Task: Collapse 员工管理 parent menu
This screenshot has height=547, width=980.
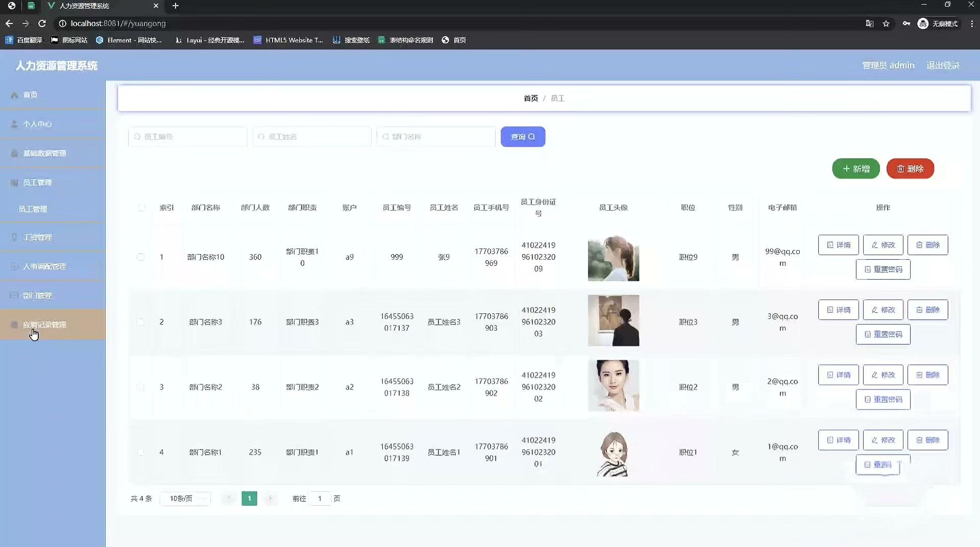Action: [x=53, y=183]
